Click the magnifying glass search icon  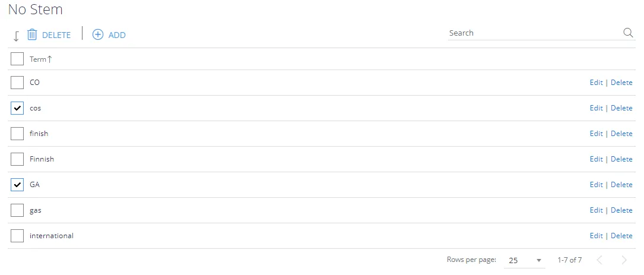tap(628, 33)
